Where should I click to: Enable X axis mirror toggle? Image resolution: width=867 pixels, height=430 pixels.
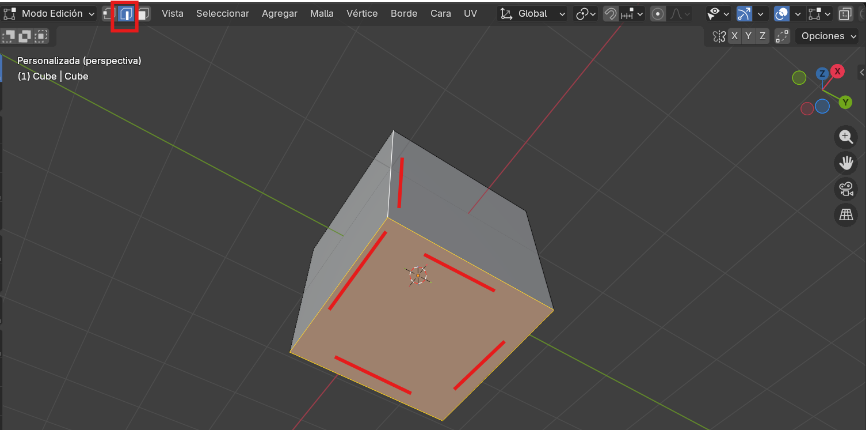[x=735, y=36]
